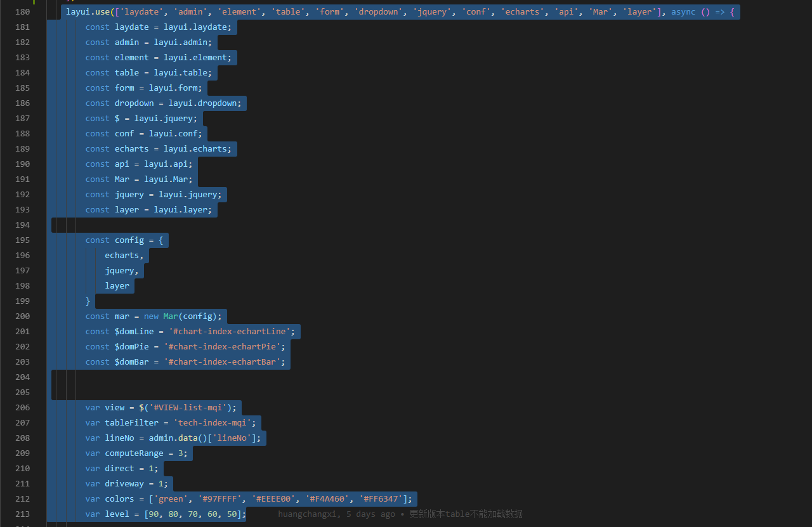Viewport: 812px width, 527px height.
Task: Click 'layui.table' on line 184
Action: tap(181, 73)
